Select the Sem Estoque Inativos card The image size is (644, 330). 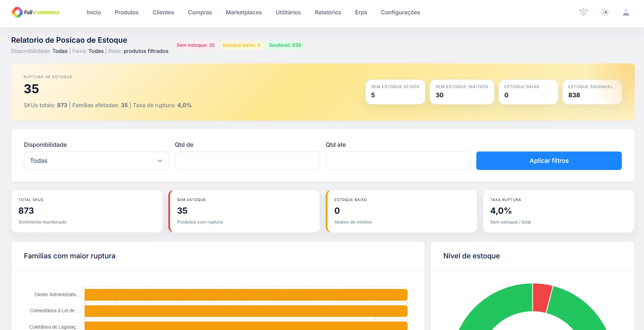pyautogui.click(x=462, y=92)
